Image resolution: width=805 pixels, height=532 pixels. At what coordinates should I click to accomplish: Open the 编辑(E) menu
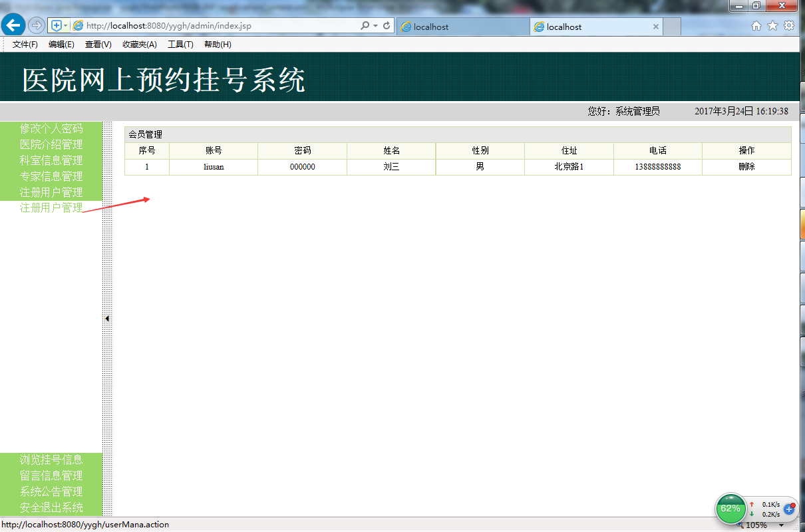[61, 45]
